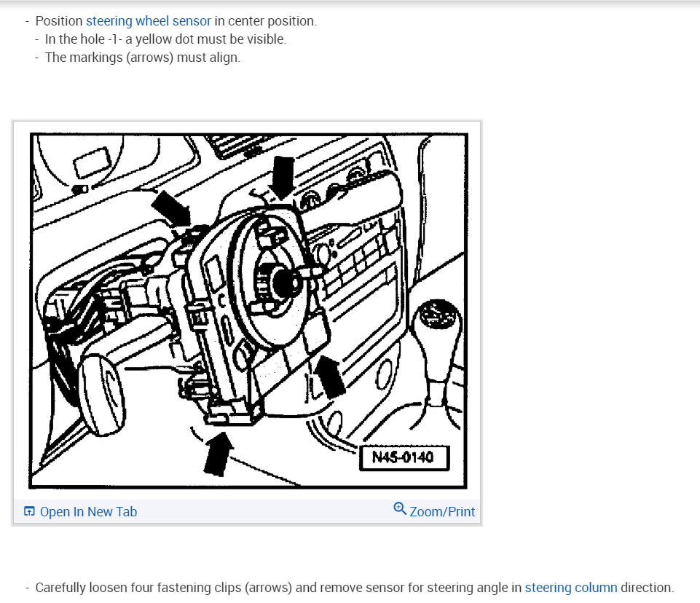Screen dimensions: 700x603
Task: Click the open-in-new-tab icon
Action: [x=29, y=511]
